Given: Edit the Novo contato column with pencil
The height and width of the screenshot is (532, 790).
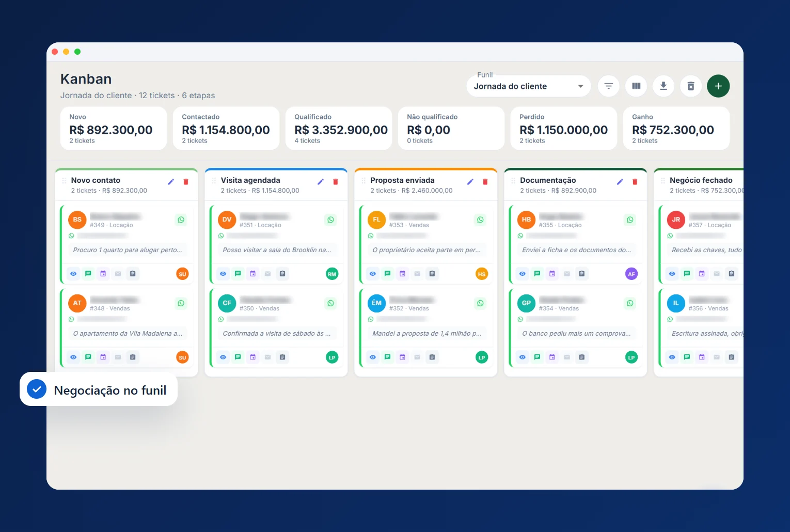Looking at the screenshot, I should click(171, 182).
